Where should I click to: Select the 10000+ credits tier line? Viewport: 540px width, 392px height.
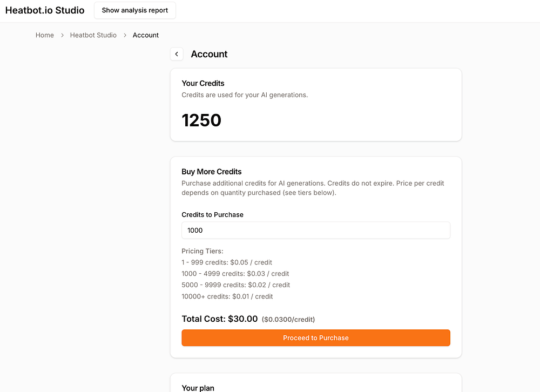tap(227, 296)
